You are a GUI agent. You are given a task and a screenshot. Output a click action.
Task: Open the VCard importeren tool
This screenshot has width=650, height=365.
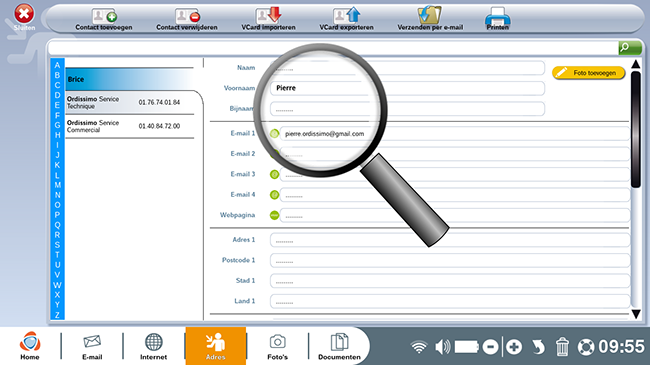coord(269,15)
